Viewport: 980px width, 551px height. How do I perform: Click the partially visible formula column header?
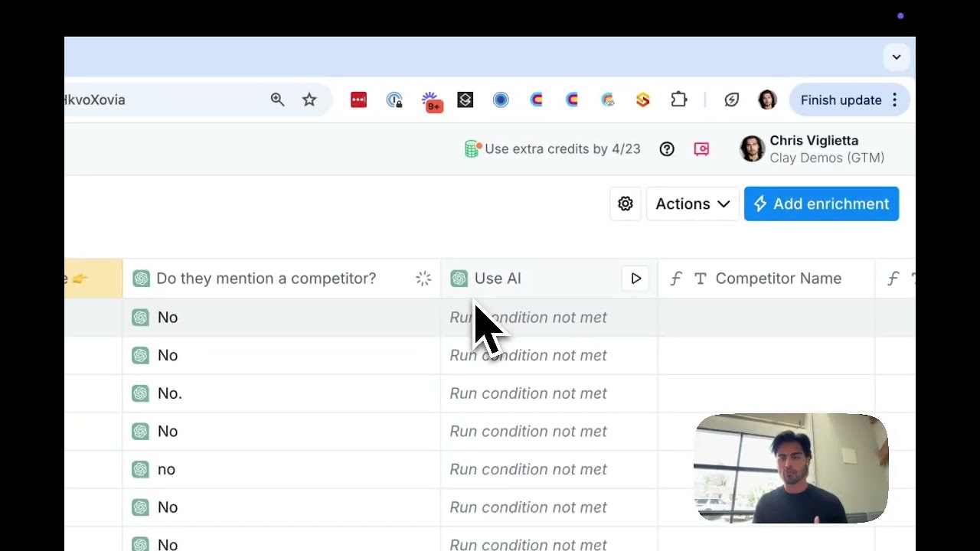click(895, 279)
